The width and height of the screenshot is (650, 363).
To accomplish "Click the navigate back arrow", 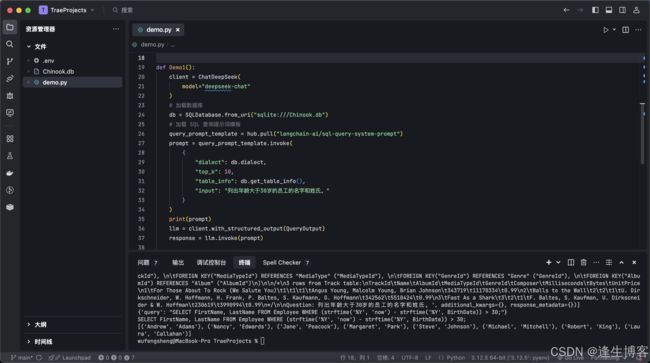I will 566,10.
